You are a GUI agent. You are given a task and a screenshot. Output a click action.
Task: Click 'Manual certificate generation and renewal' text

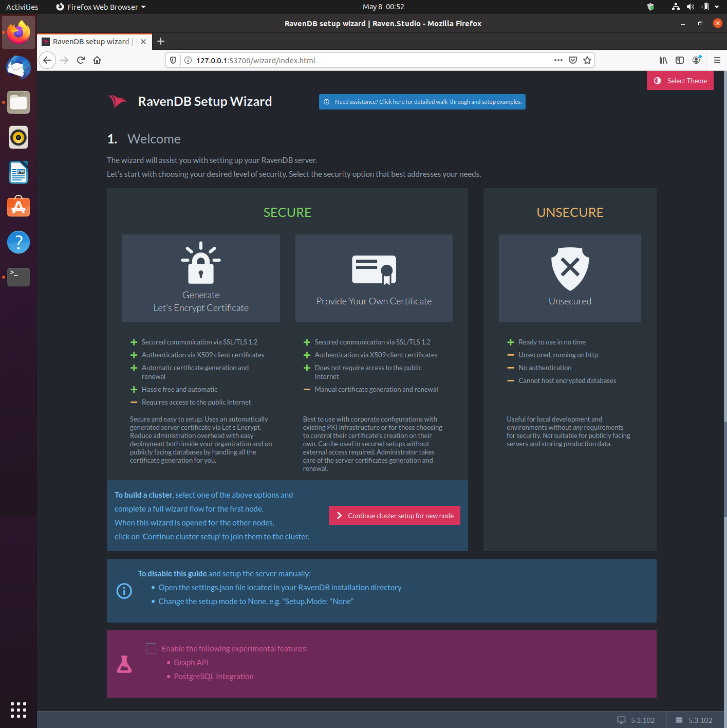[376, 389]
